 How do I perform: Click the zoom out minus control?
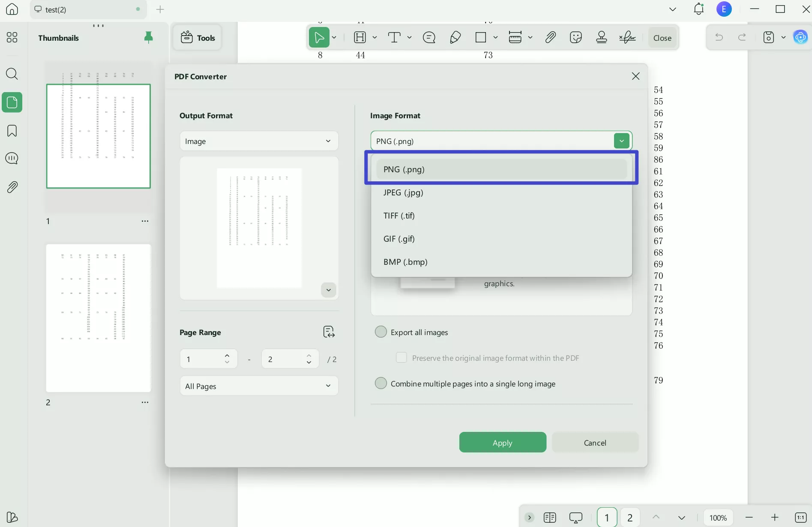pos(749,517)
